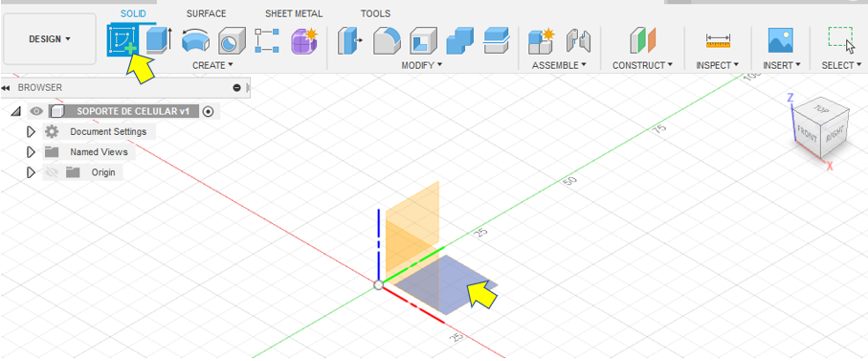This screenshot has height=361, width=868.
Task: Expand the Named Views node
Action: (x=31, y=151)
